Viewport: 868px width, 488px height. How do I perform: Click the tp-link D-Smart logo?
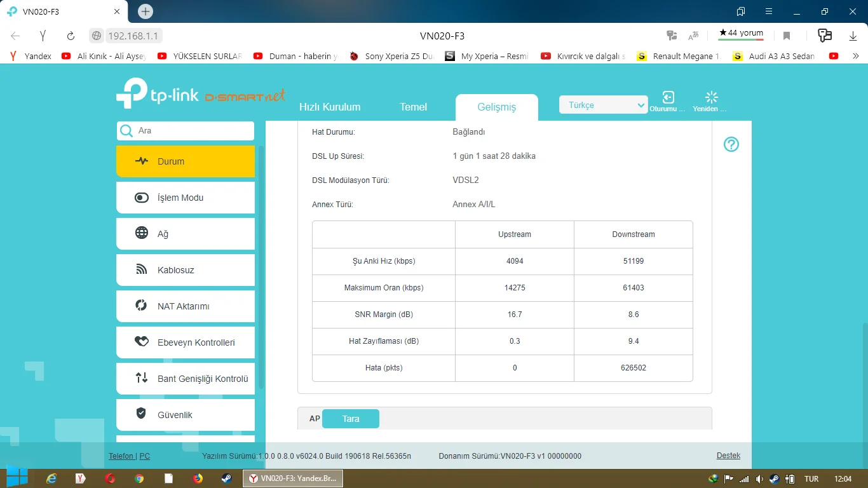(x=201, y=93)
